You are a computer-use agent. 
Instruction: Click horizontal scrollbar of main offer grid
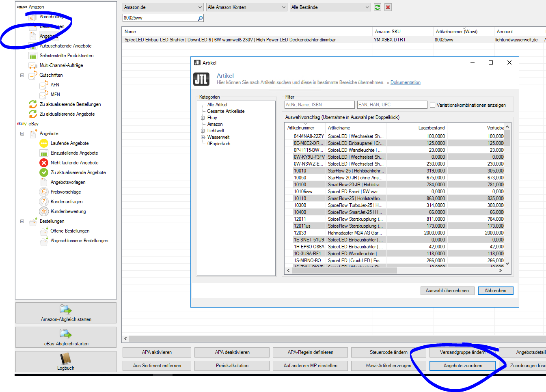pos(337,338)
